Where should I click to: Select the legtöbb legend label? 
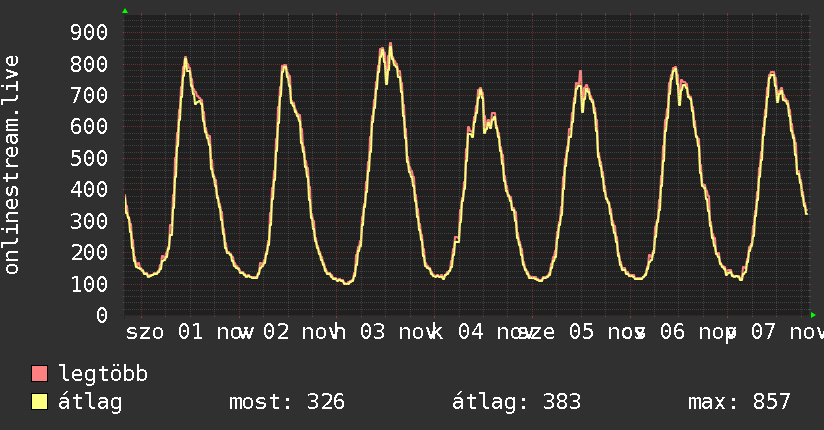pyautogui.click(x=104, y=374)
